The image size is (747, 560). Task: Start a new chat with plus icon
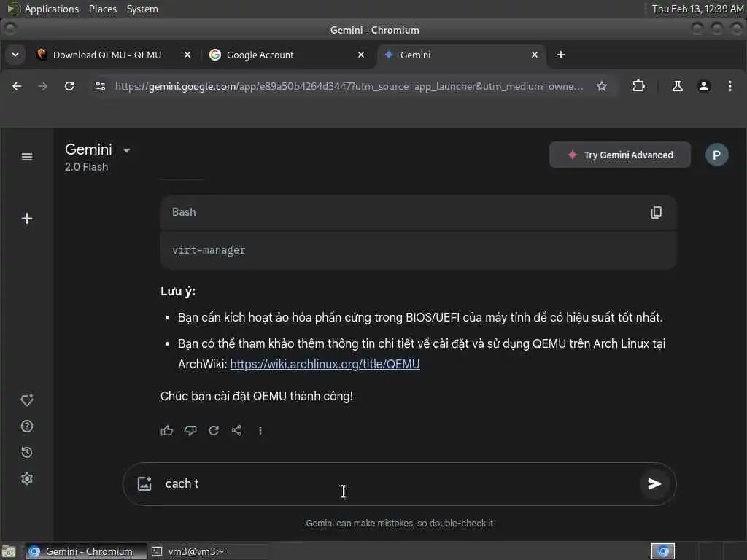pyautogui.click(x=27, y=219)
